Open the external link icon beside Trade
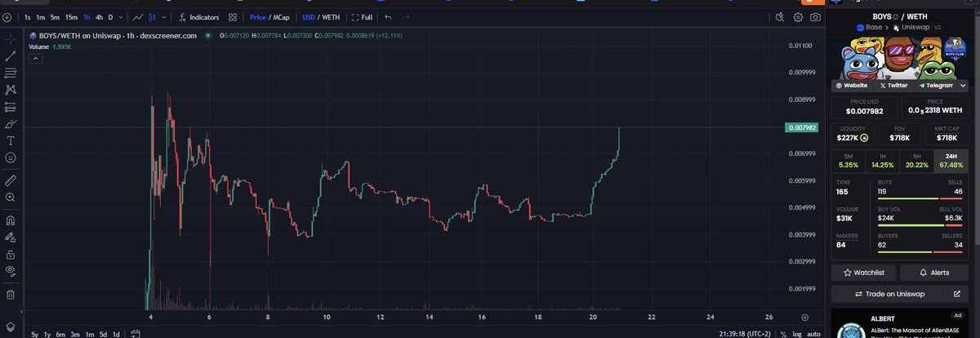The height and width of the screenshot is (338, 980). click(x=957, y=293)
